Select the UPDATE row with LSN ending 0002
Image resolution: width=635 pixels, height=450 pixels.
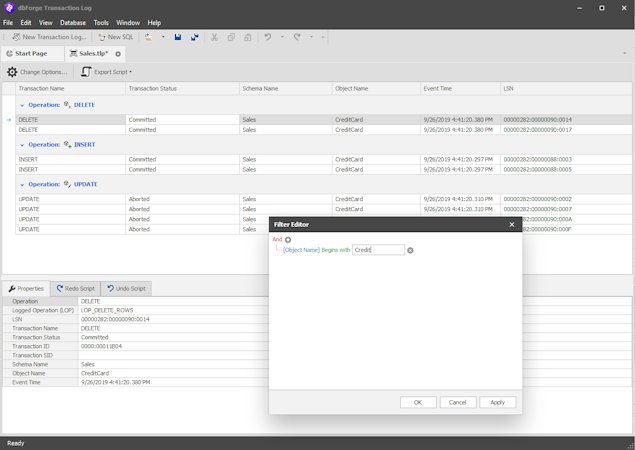click(x=324, y=199)
